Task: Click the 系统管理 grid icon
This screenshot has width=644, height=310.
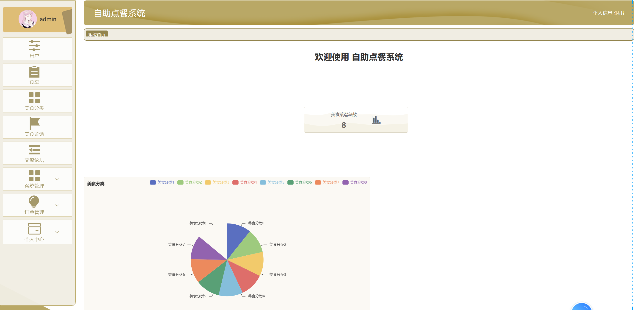Action: [x=34, y=176]
